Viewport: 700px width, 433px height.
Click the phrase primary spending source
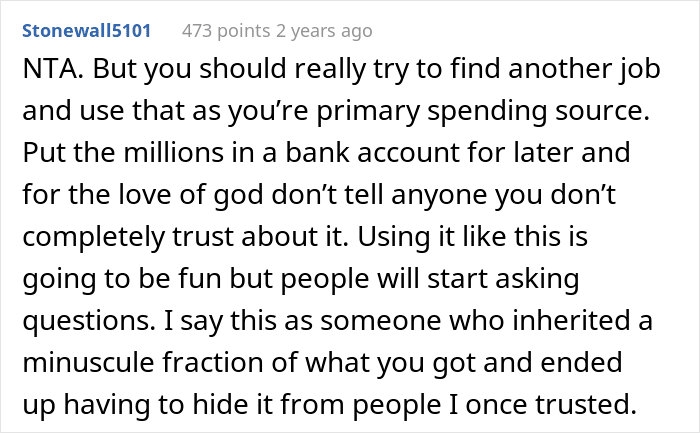click(483, 112)
